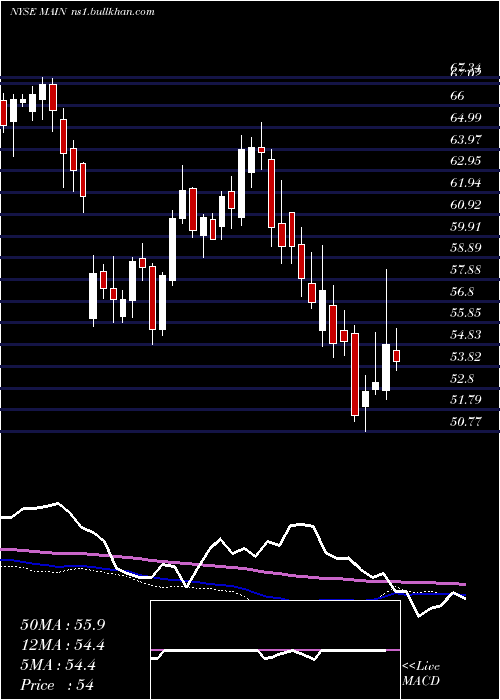This screenshot has height=700, width=500.
Task: Click the 63.97 price axis label
Action: pyautogui.click(x=466, y=140)
